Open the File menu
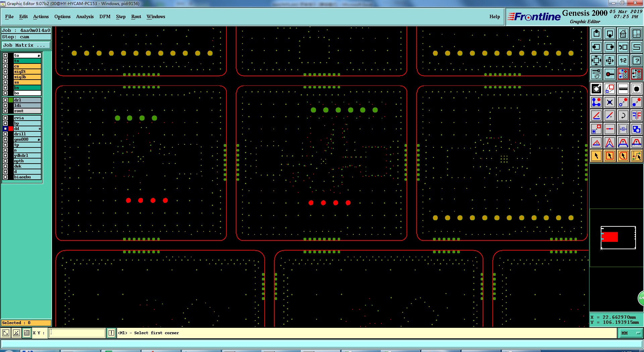Viewport: 644px width, 352px height. coord(9,16)
